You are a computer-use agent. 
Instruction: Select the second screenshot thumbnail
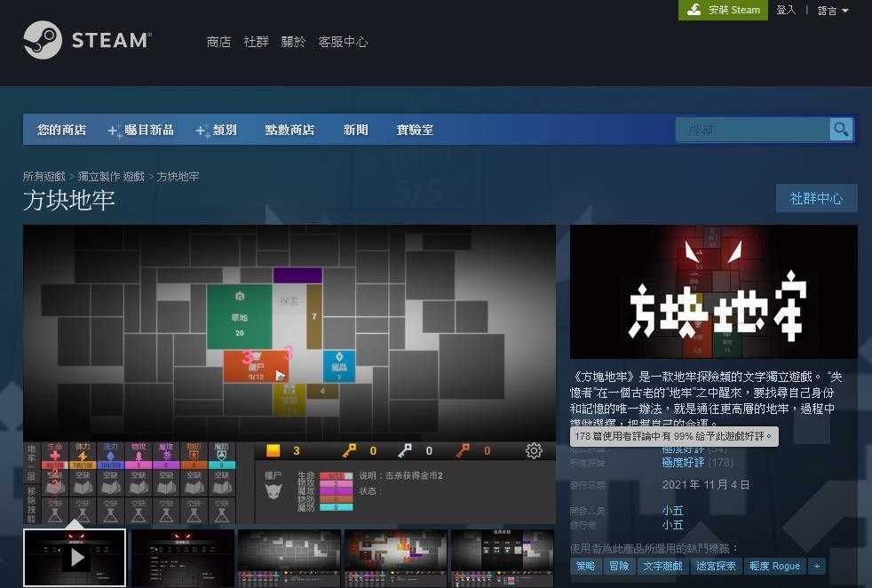coord(182,557)
